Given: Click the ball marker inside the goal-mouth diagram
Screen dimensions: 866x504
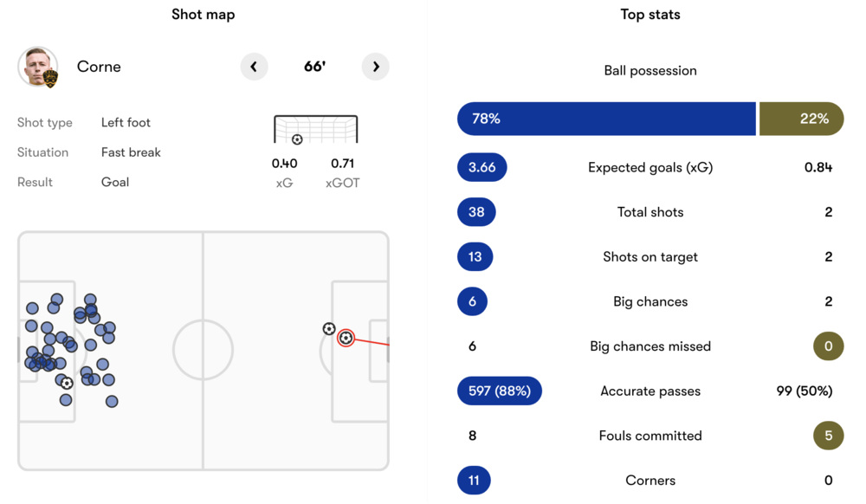Looking at the screenshot, I should [x=297, y=139].
